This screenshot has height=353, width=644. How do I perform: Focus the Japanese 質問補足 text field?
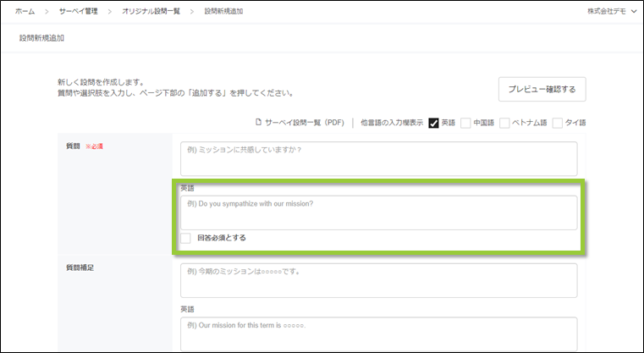click(378, 280)
